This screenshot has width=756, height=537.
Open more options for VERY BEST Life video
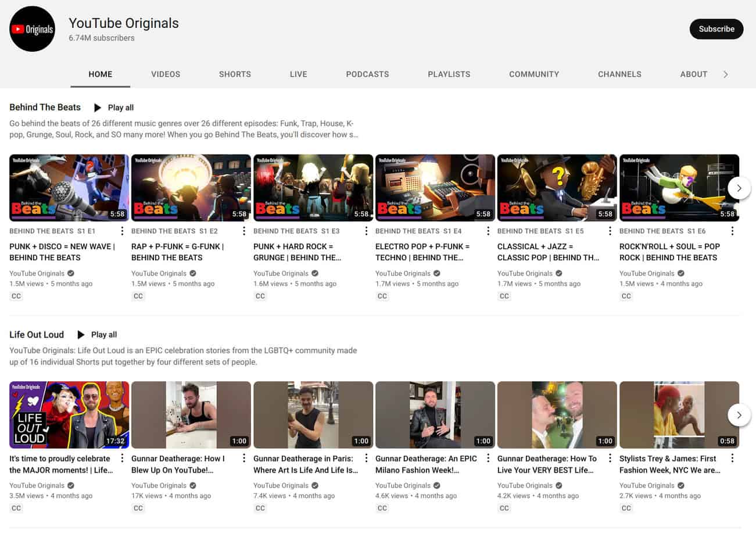(610, 459)
